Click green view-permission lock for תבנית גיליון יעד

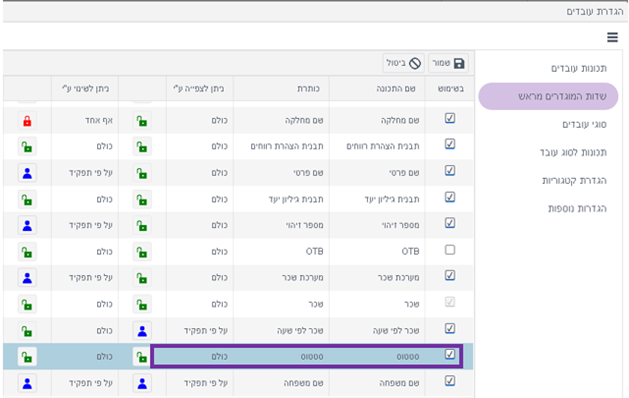(x=142, y=200)
